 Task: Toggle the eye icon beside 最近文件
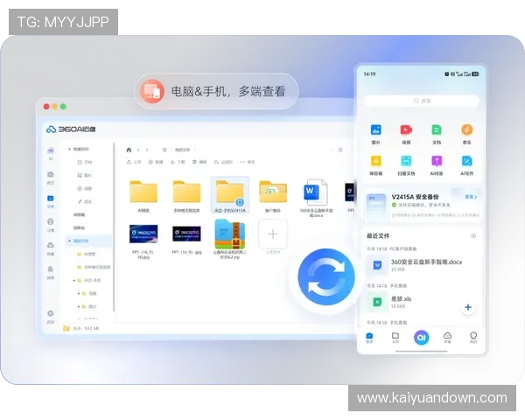tap(473, 235)
